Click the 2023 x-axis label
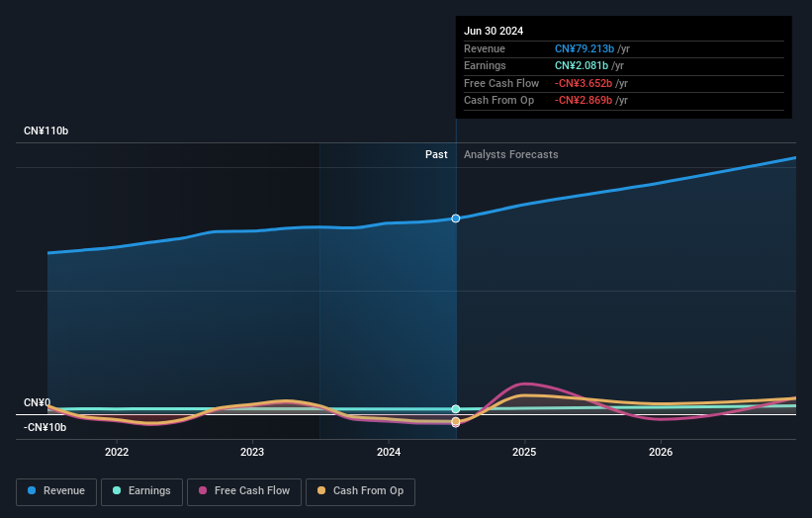812x518 pixels. pos(252,452)
